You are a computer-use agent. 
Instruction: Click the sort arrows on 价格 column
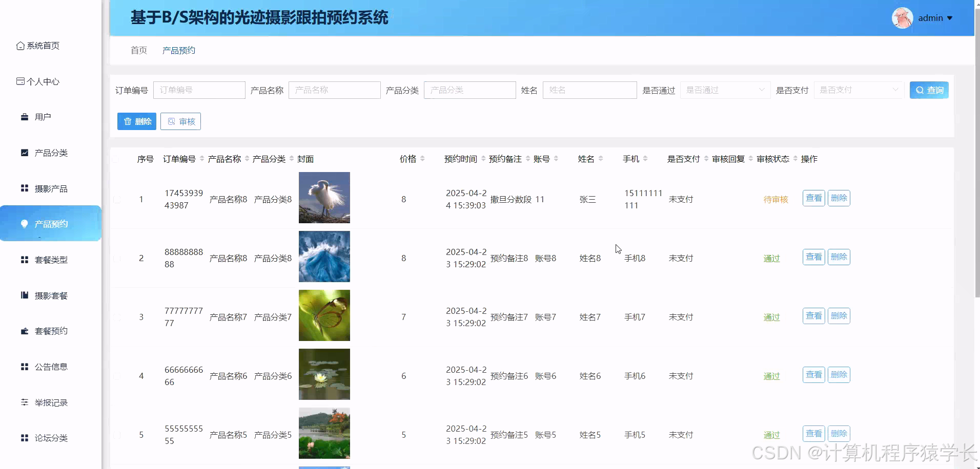(x=421, y=159)
